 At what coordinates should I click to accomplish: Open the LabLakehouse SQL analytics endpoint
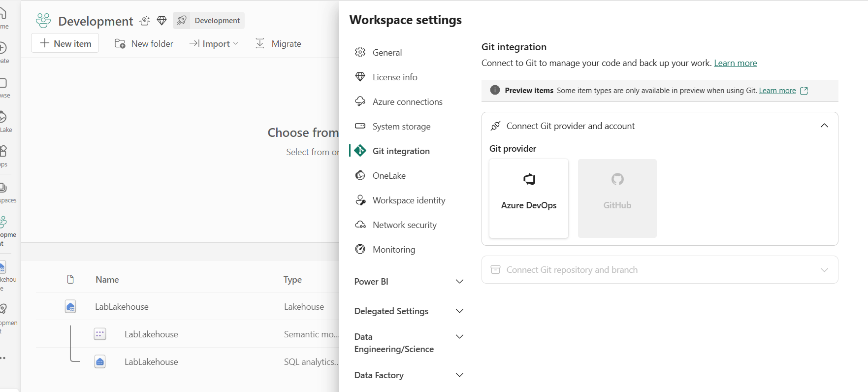tap(151, 362)
